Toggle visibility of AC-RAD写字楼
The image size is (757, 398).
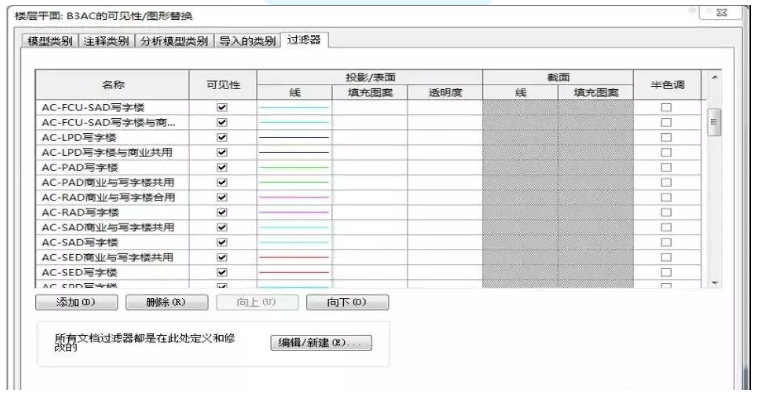[x=222, y=212]
